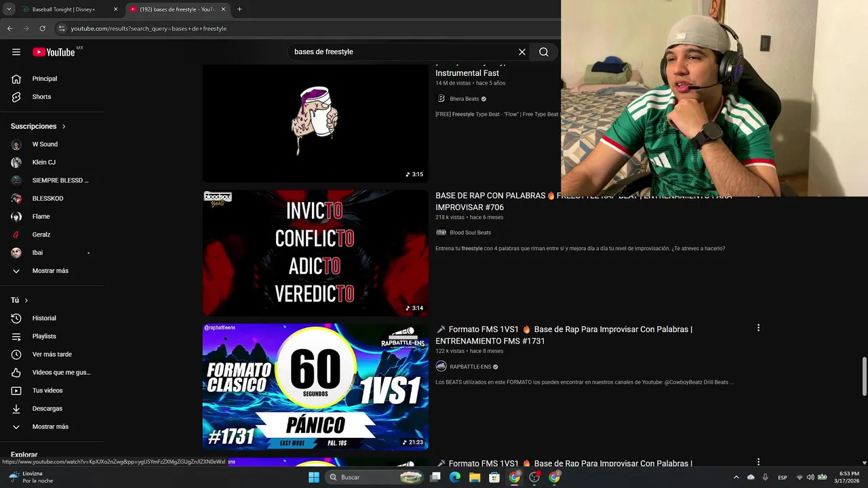Open the Suscripciones section chevron
This screenshot has height=488, width=868.
(64, 127)
